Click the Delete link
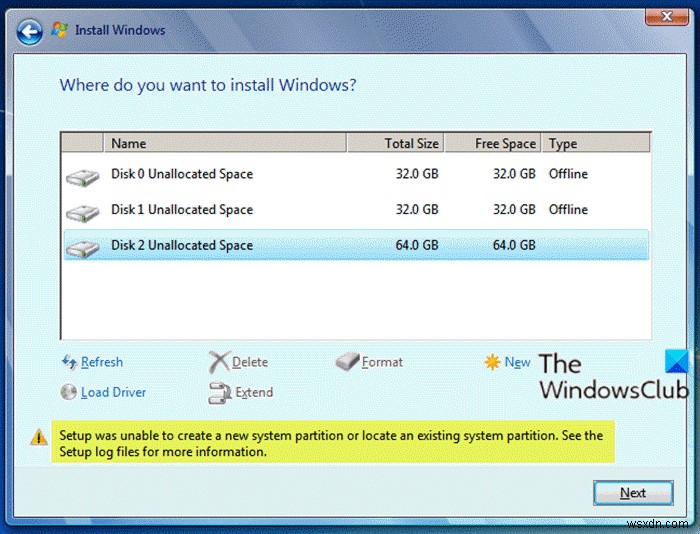Viewport: 700px width, 534px height. pyautogui.click(x=250, y=362)
